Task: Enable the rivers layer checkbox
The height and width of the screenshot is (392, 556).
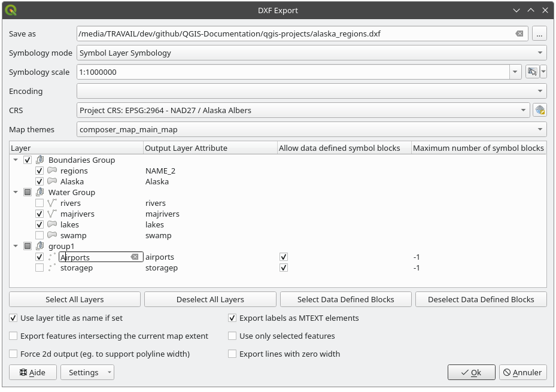Action: pyautogui.click(x=40, y=203)
